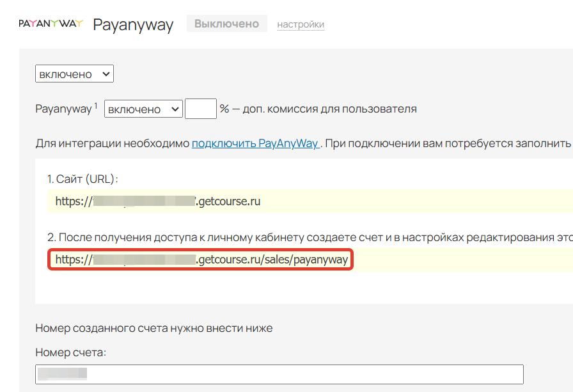Click the '1. Сайт (URL):' label

pos(83,179)
